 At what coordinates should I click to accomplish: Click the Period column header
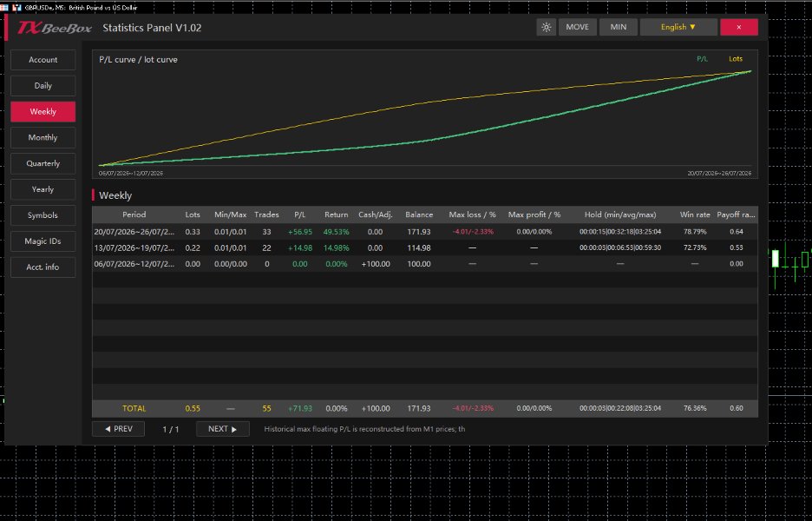point(134,214)
